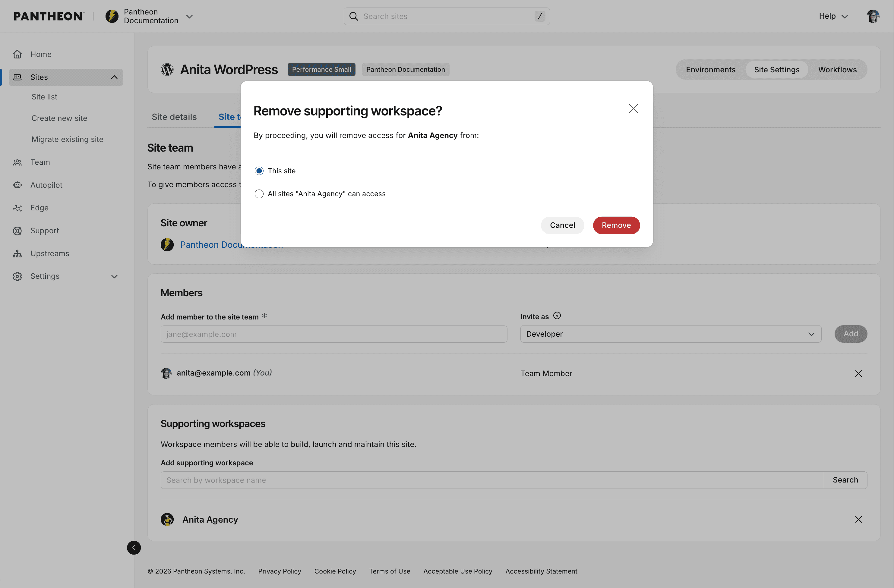Click the Settings gear icon

[x=17, y=276]
